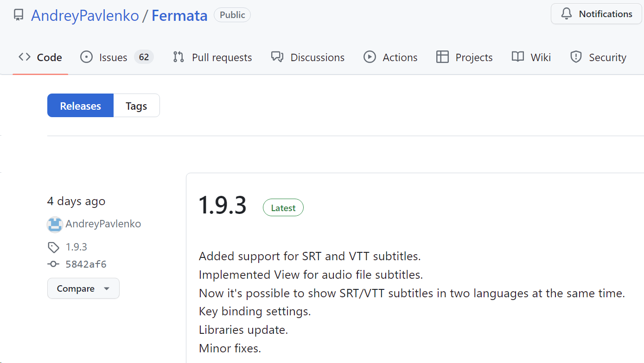This screenshot has height=363, width=644.
Task: Click the Issues circle icon
Action: coord(86,57)
